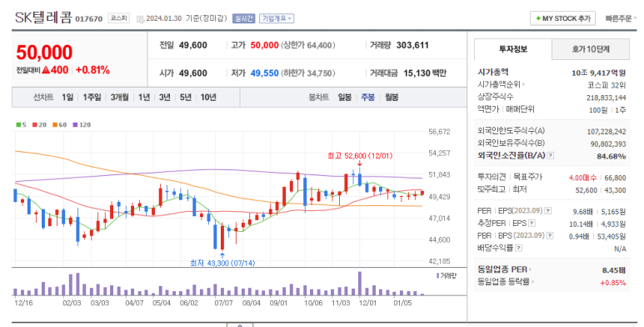This screenshot has width=644, height=327.
Task: Click help icon next to 외국인소진율(B/A)
Action: click(551, 155)
